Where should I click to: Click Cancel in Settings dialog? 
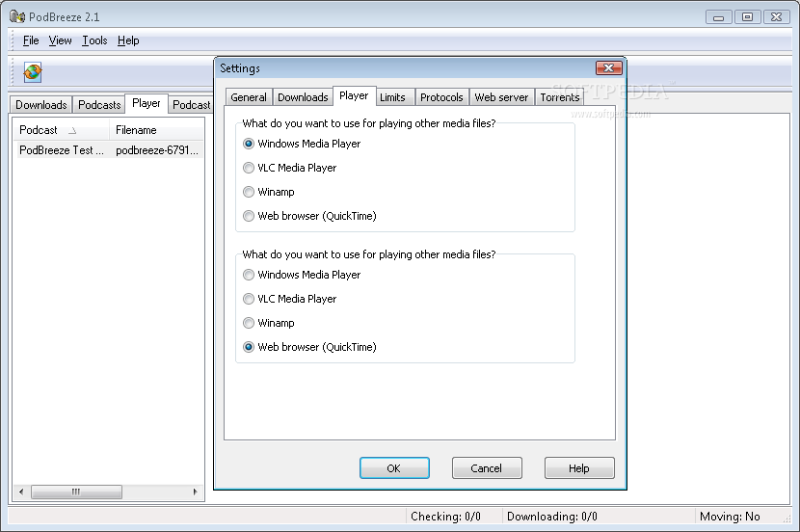(x=486, y=468)
